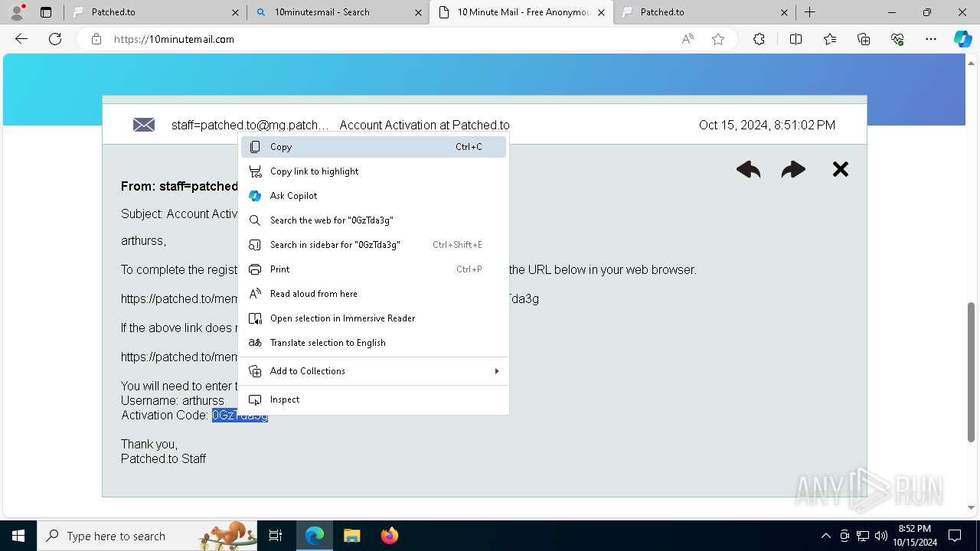Open the browser profile avatar
This screenshot has width=980, height=551.
(16, 12)
